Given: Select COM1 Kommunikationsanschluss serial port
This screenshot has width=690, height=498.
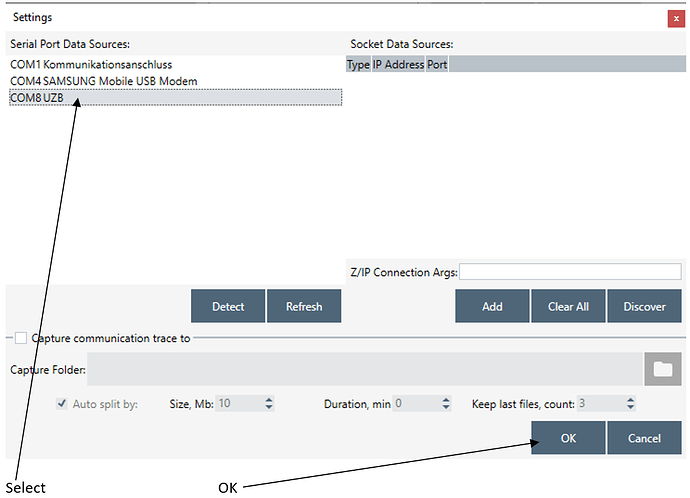Looking at the screenshot, I should tap(98, 65).
